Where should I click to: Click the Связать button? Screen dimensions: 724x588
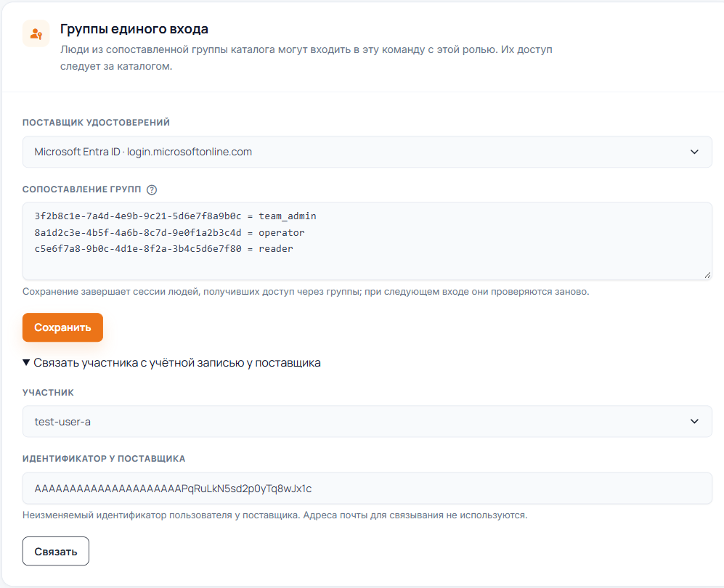[x=56, y=551]
